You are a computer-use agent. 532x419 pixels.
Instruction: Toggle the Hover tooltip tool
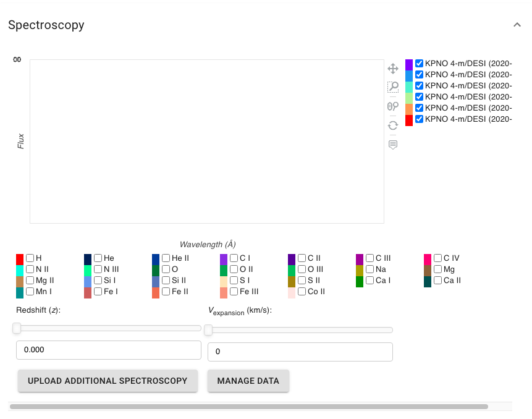(x=393, y=144)
